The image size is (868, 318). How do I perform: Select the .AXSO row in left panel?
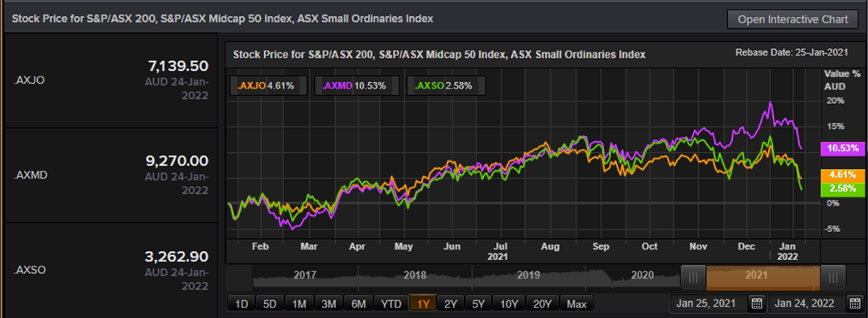111,271
